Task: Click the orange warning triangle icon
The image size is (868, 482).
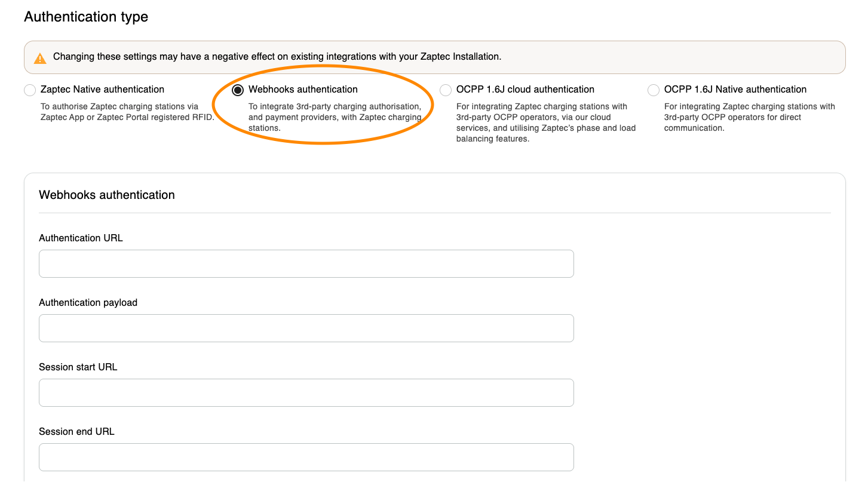Action: coord(39,58)
